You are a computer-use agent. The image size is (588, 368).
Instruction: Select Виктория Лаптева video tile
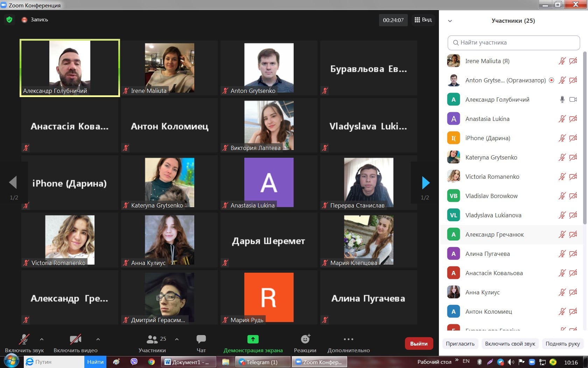point(269,125)
